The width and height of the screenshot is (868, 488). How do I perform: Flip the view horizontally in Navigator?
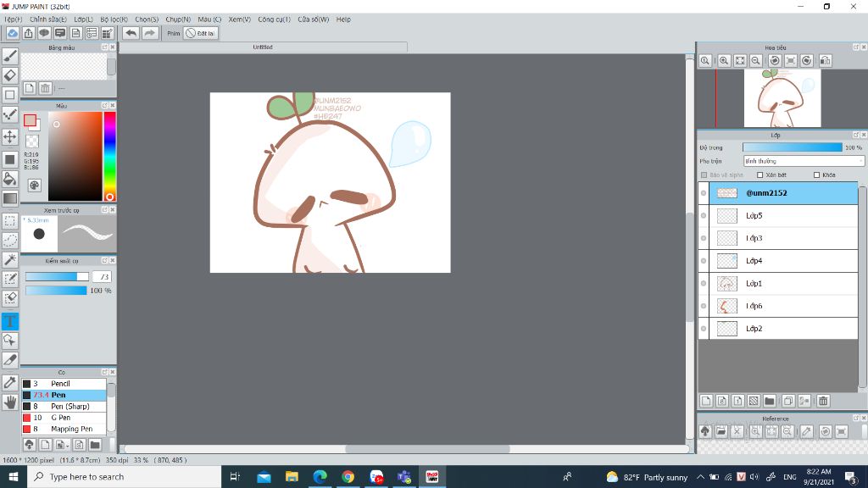click(825, 61)
